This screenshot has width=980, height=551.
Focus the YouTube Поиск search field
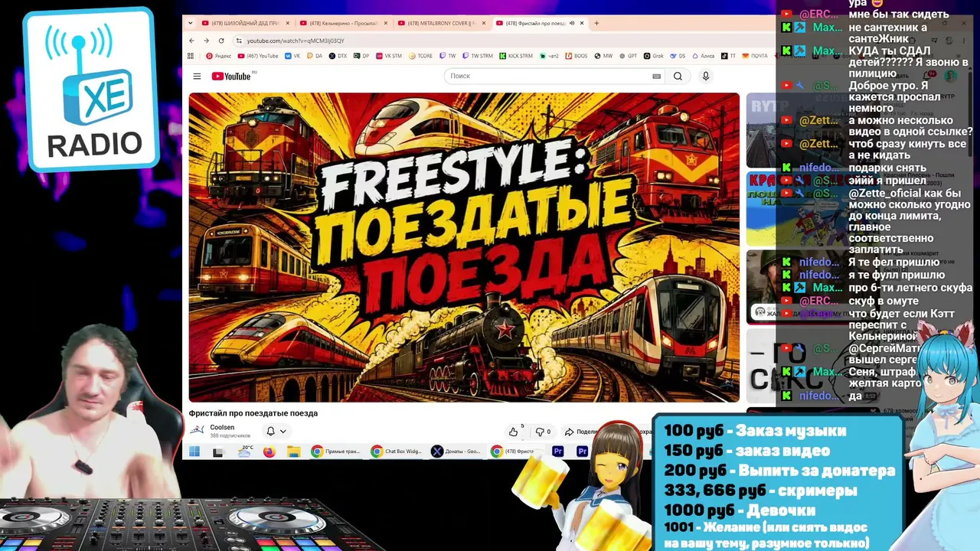pyautogui.click(x=553, y=76)
